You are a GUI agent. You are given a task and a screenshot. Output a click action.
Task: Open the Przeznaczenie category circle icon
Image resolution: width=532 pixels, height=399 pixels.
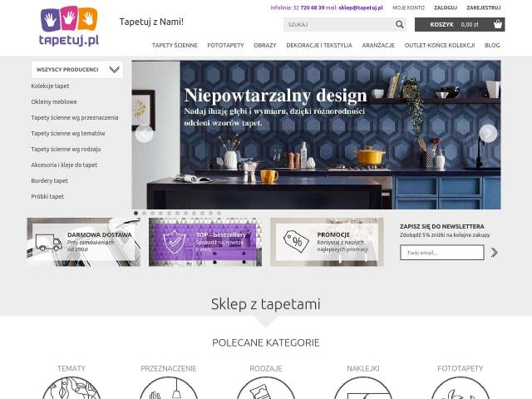click(x=169, y=388)
